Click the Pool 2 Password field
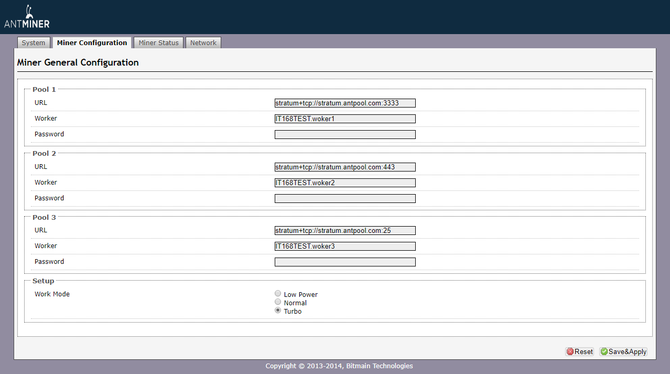670x374 pixels. [345, 198]
